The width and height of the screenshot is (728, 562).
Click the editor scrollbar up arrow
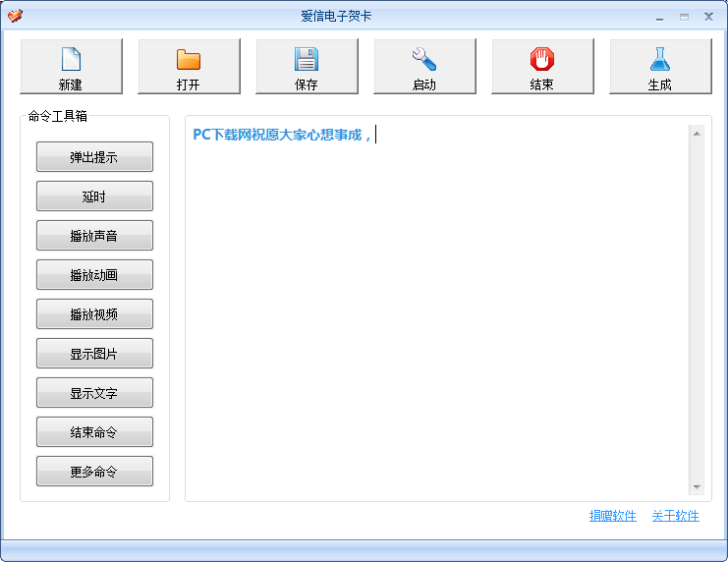pyautogui.click(x=697, y=134)
